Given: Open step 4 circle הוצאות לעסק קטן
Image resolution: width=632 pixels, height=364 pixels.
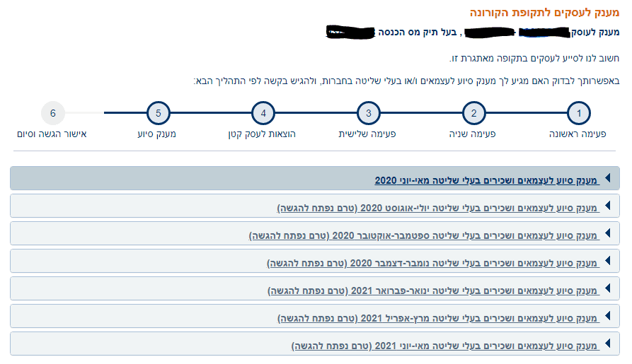Looking at the screenshot, I should pyautogui.click(x=263, y=113).
